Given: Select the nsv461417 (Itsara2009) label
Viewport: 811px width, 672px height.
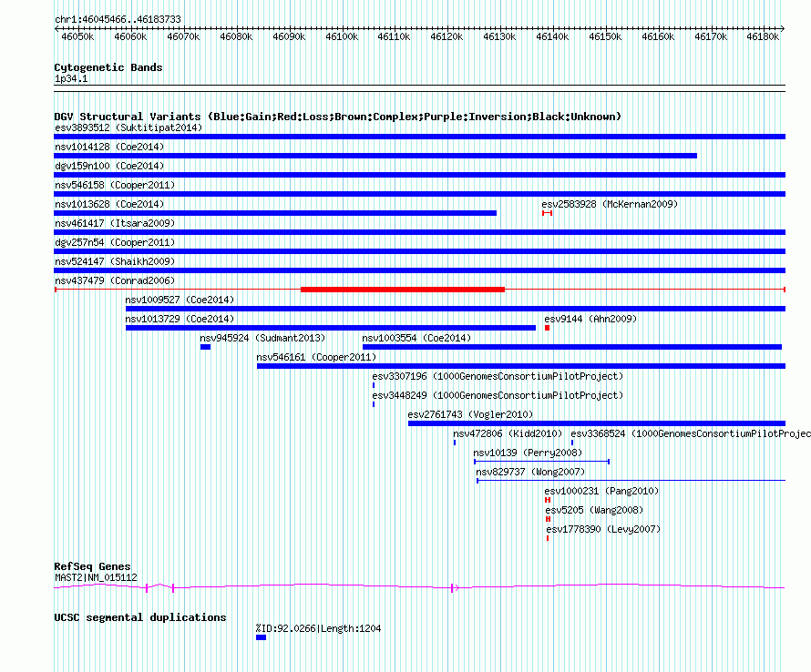Looking at the screenshot, I should 115,223.
